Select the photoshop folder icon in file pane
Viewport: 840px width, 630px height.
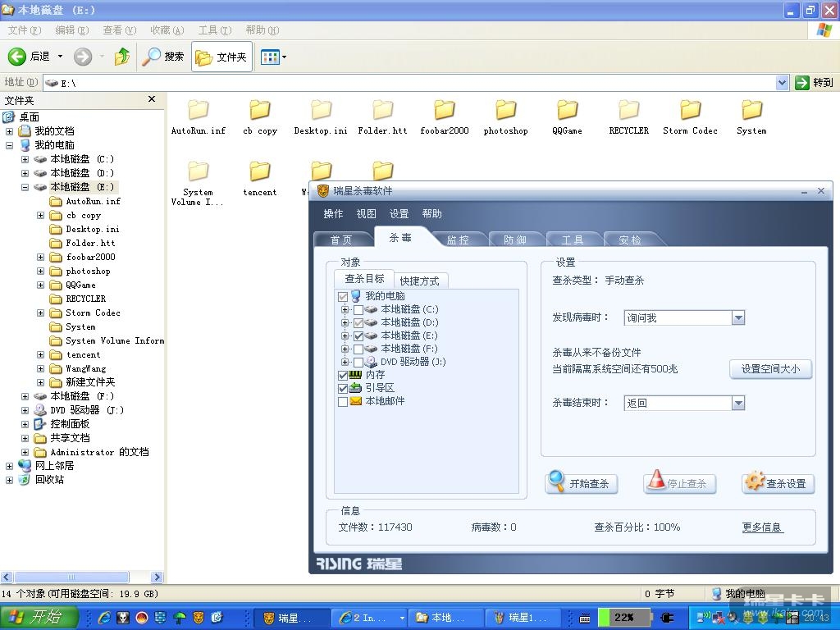[x=505, y=110]
